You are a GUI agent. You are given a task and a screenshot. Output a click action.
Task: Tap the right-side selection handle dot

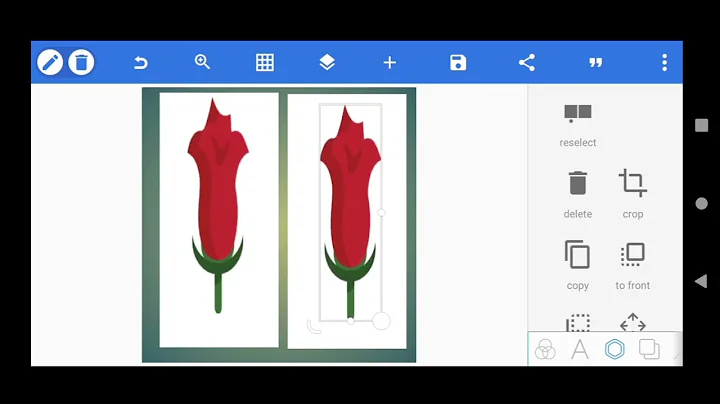[381, 213]
